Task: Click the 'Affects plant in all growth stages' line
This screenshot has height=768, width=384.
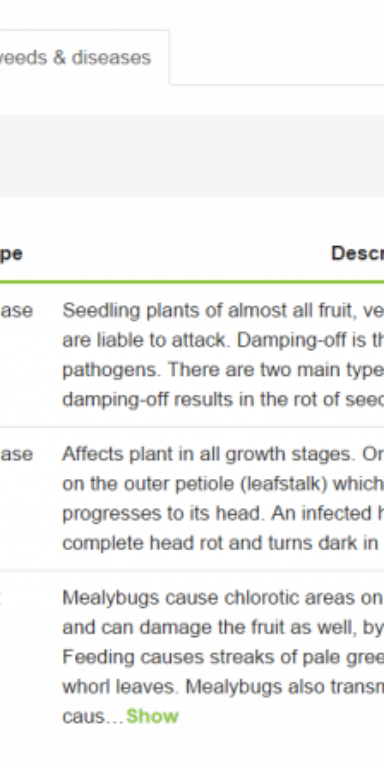Action: tap(223, 454)
